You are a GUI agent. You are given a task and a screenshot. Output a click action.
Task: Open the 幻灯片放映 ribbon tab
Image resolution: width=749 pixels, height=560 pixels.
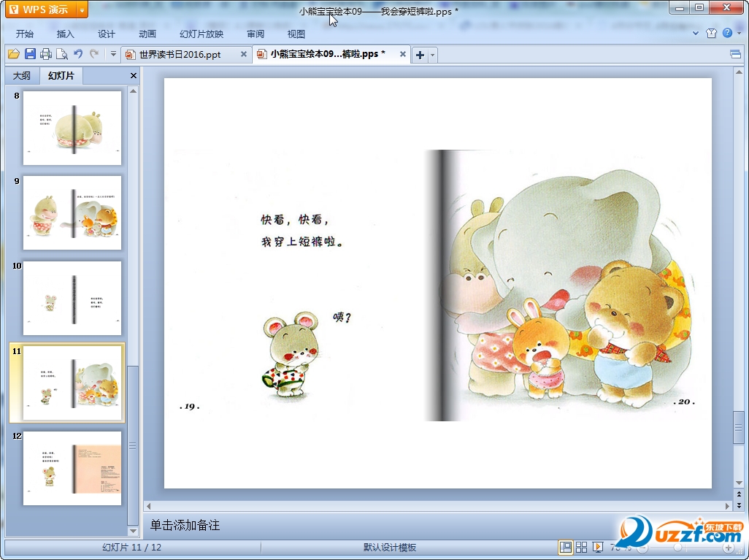[x=201, y=34]
